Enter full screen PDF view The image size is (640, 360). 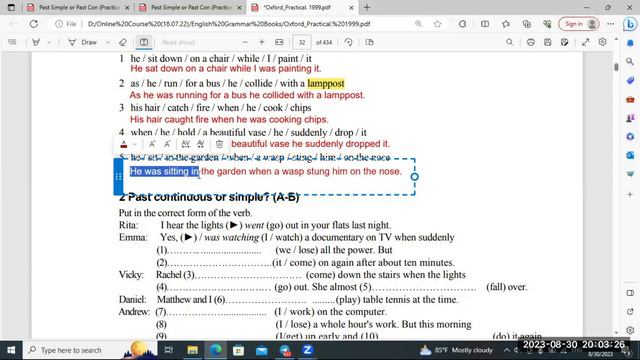pyautogui.click(x=586, y=42)
